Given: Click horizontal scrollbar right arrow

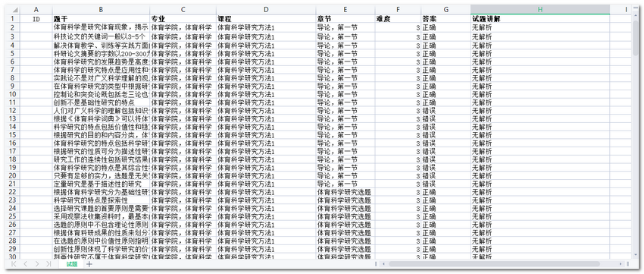Looking at the screenshot, I should click(x=621, y=263).
